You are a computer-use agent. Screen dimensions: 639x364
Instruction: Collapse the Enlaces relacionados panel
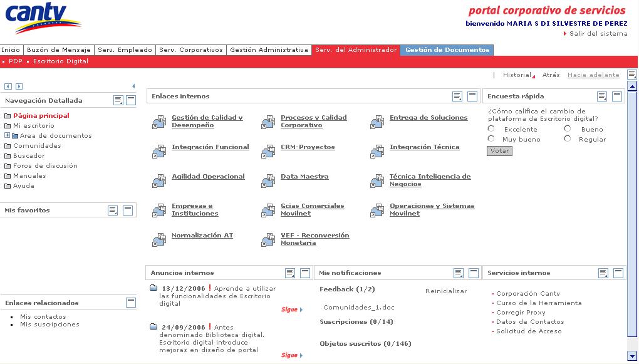[x=131, y=303]
